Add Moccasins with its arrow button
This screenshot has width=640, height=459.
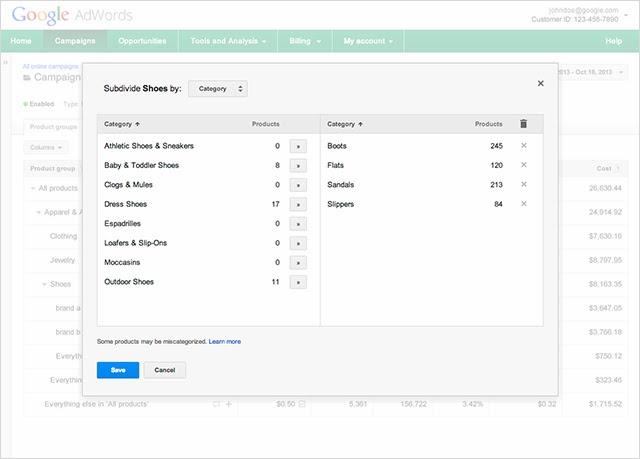click(x=298, y=263)
